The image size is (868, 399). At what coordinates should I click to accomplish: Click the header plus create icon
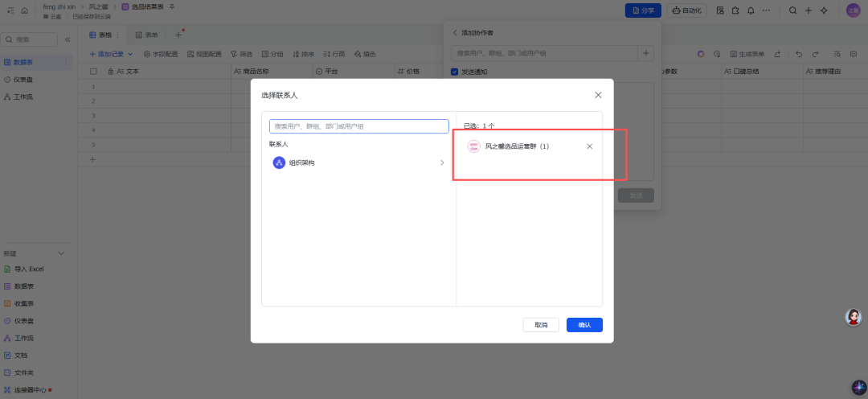pos(809,10)
